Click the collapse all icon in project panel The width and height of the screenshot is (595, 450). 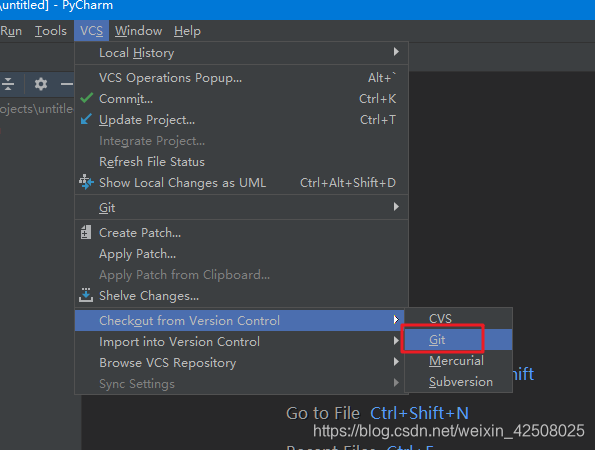point(8,84)
